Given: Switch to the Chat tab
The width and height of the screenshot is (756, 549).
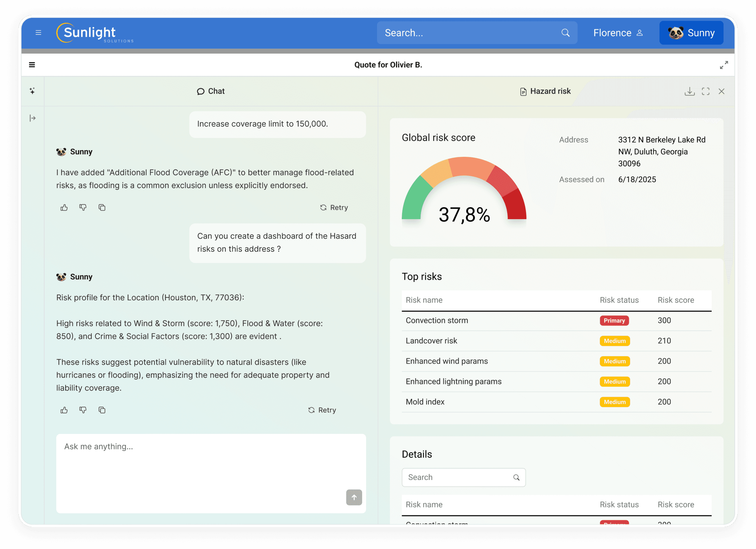Looking at the screenshot, I should (x=211, y=91).
